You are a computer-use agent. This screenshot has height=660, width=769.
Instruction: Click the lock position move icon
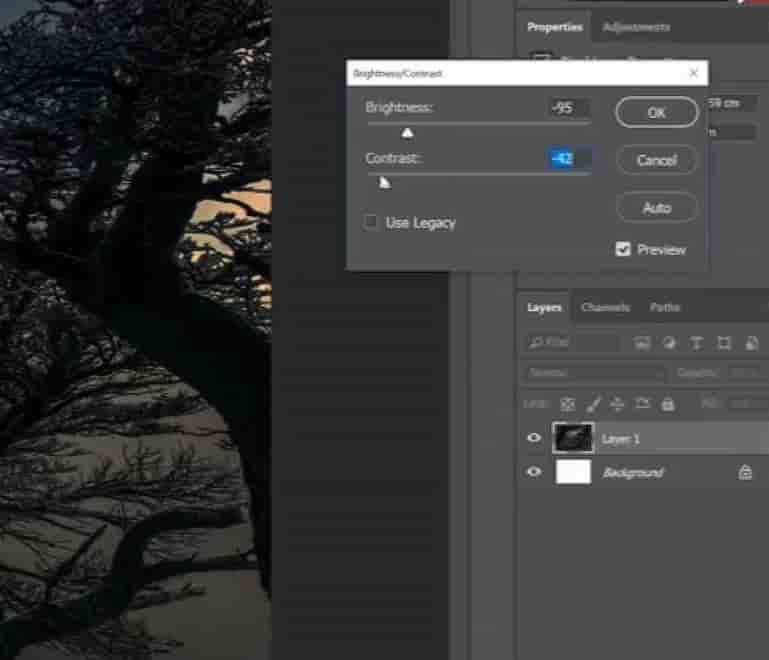click(x=617, y=404)
